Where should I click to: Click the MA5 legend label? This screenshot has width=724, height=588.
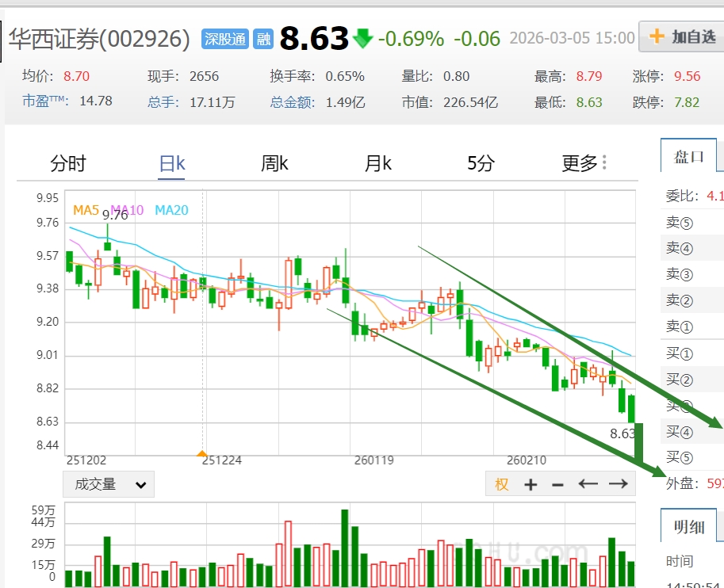[x=86, y=211]
